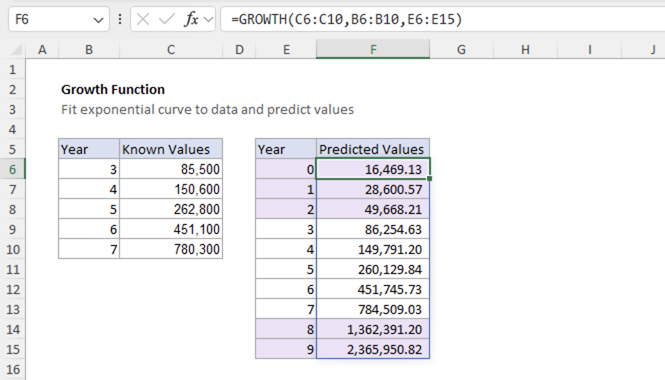
Task: Click the 'Predicted Values' header cell
Action: [x=373, y=149]
